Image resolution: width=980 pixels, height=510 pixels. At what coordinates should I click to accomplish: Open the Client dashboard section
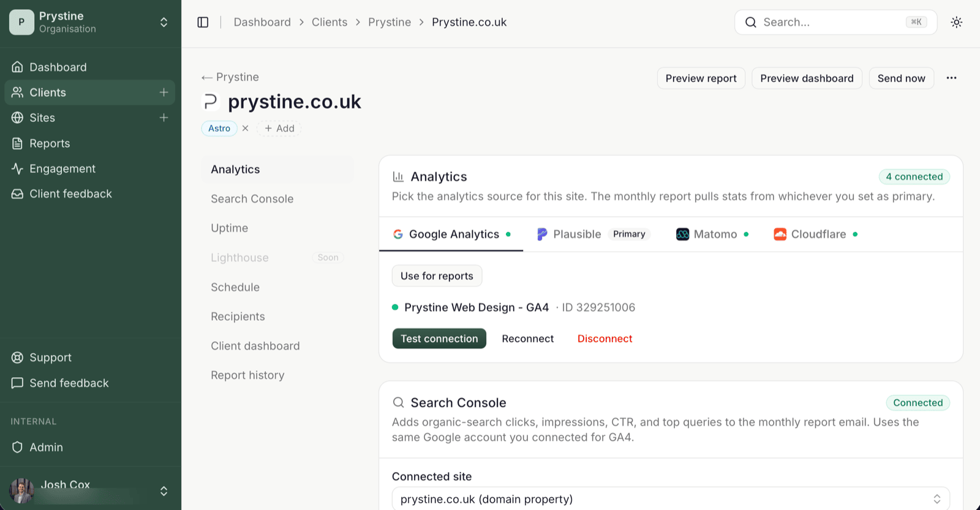(x=277, y=346)
